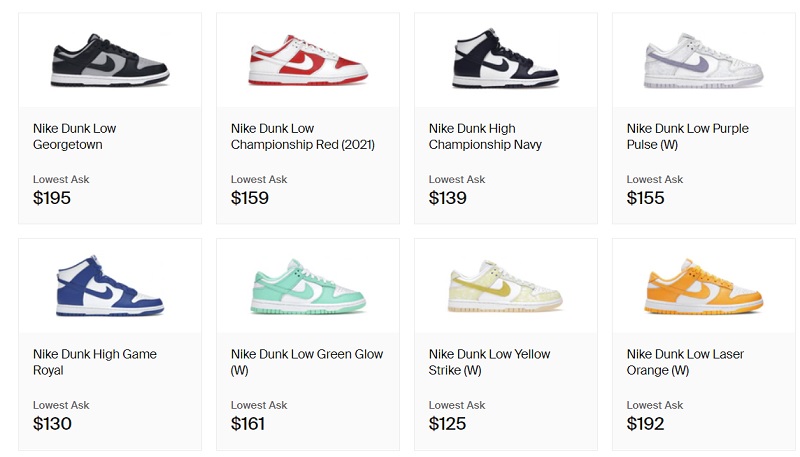Open the Nike Dunk Low Georgetown shoe image
Viewport: 800px width, 457px height.
110,60
